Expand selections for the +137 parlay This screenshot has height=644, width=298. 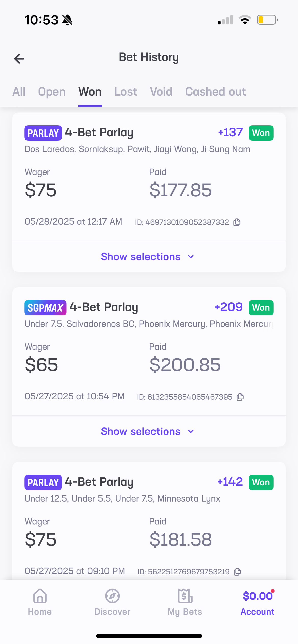click(141, 257)
